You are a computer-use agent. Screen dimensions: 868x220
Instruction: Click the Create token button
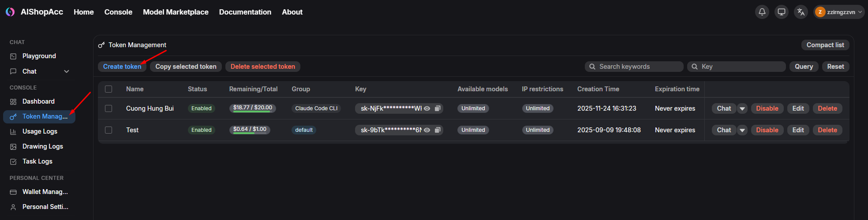point(122,67)
